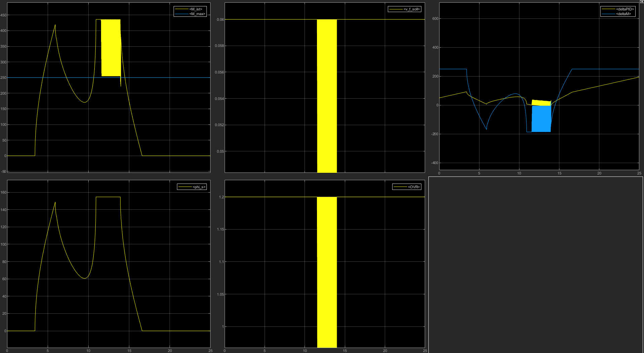Click the flat plateau of the phi_s curve
This screenshot has height=353, width=644.
[108, 197]
